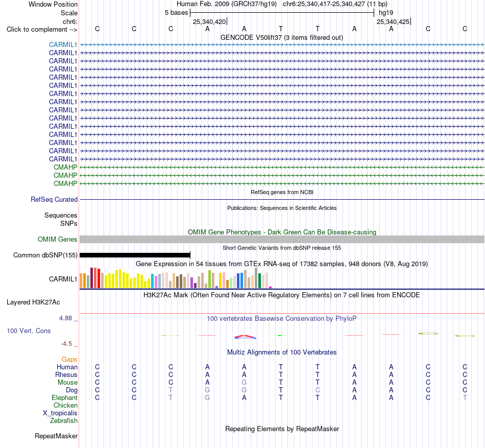Click the 'Click to complement -->' label
This screenshot has height=448, width=485.
pyautogui.click(x=42, y=30)
